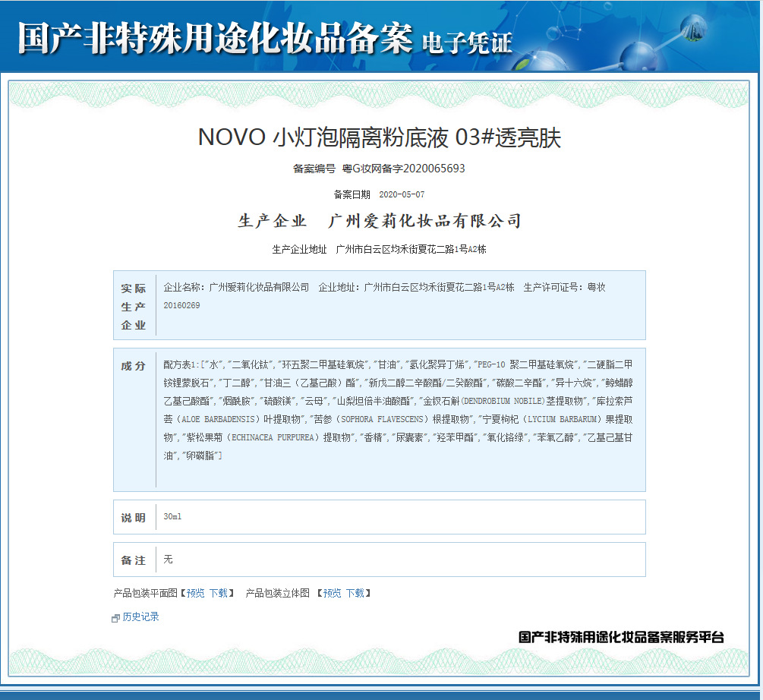Click the 备案日期 label
The width and height of the screenshot is (763, 700).
pos(352,194)
